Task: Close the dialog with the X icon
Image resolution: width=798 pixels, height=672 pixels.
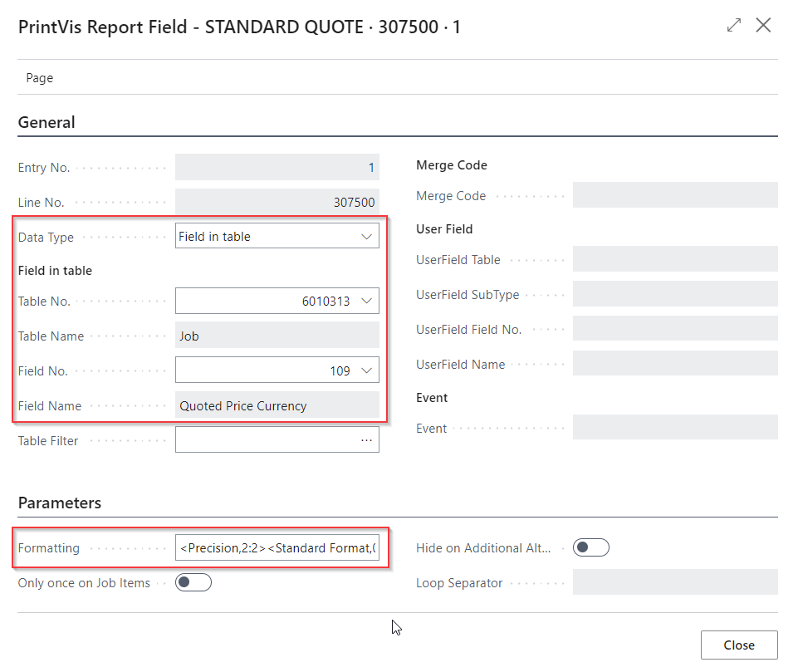Action: 763,26
